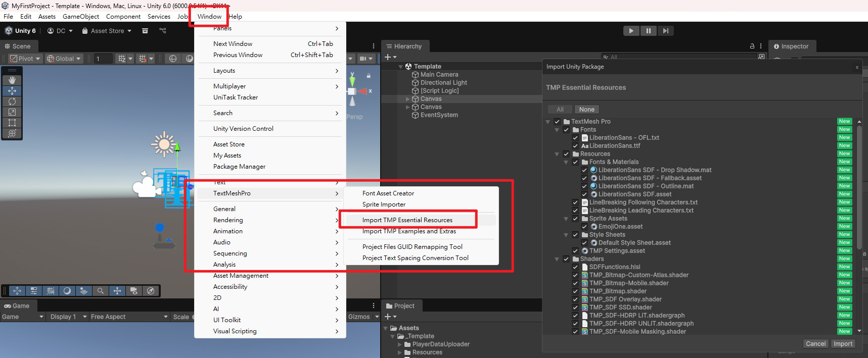This screenshot has height=358, width=868.
Task: Click the camera-eye overlay icon
Action: (x=134, y=291)
